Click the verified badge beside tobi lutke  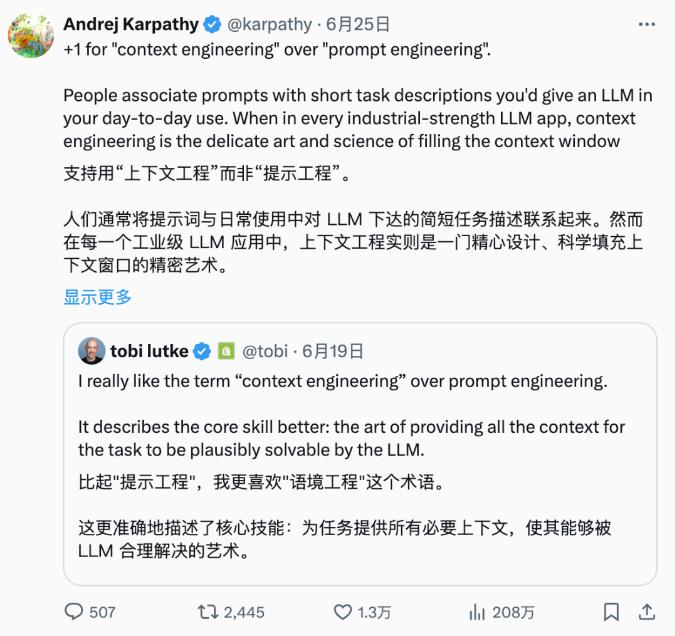(201, 351)
